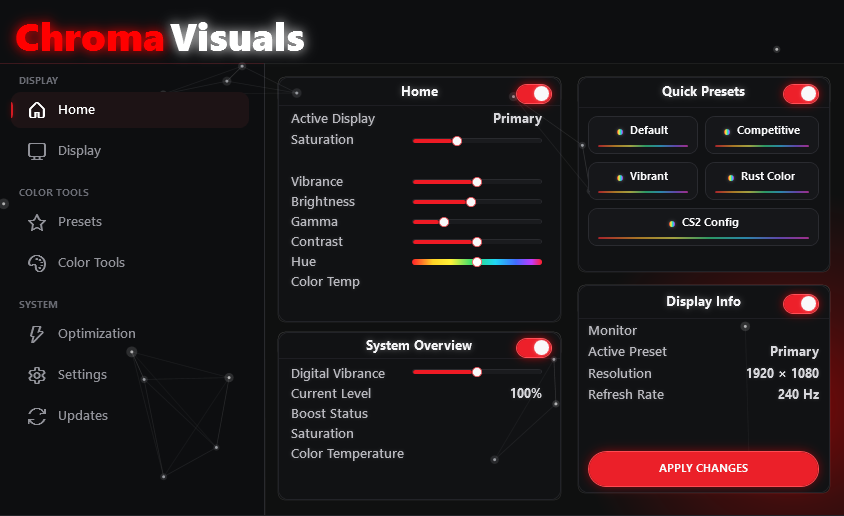Click the Home house icon in sidebar
844x516 pixels.
click(37, 110)
